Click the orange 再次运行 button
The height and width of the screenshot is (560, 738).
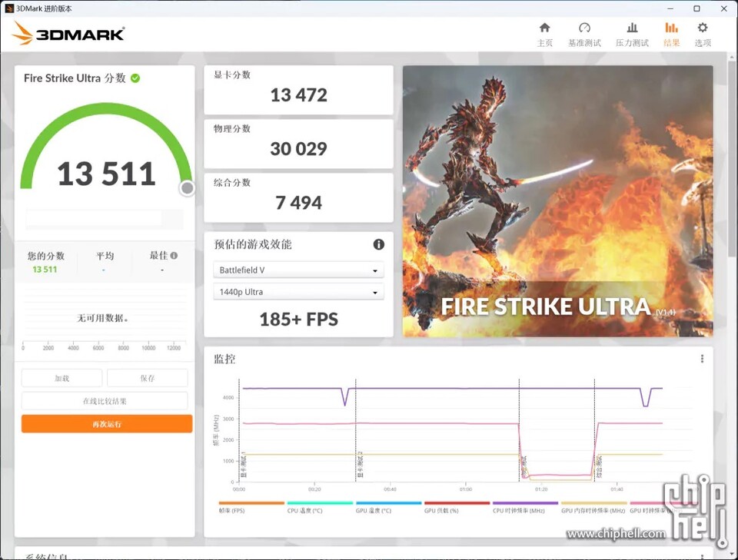point(105,423)
